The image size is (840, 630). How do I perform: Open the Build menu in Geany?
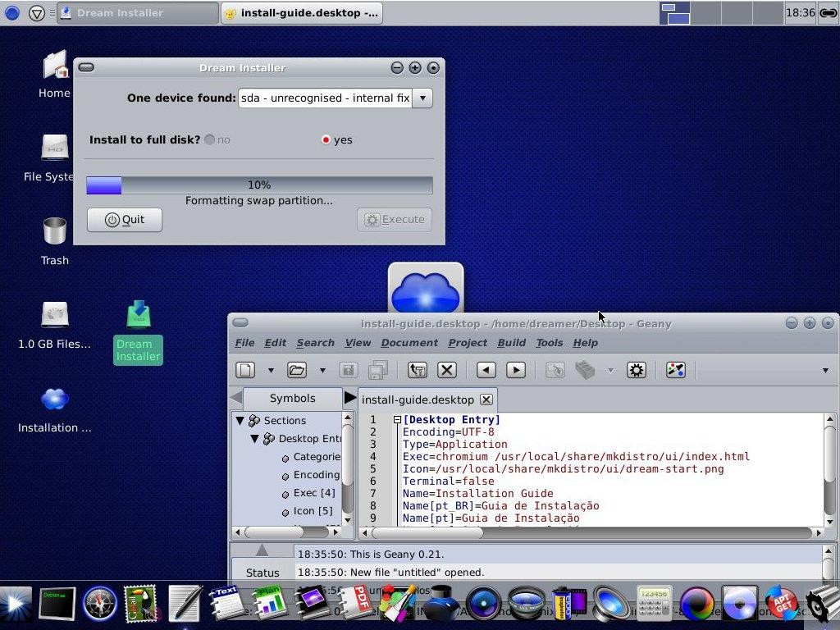click(x=512, y=343)
